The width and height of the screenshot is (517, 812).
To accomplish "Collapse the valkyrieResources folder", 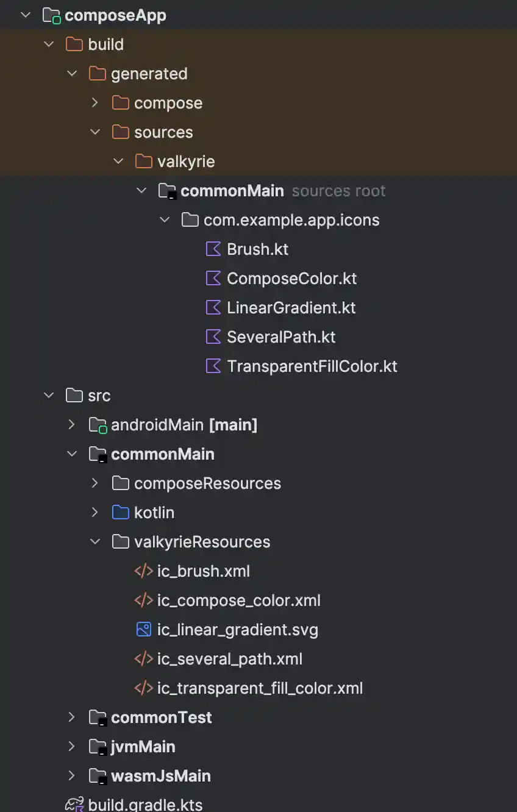I will 95,542.
